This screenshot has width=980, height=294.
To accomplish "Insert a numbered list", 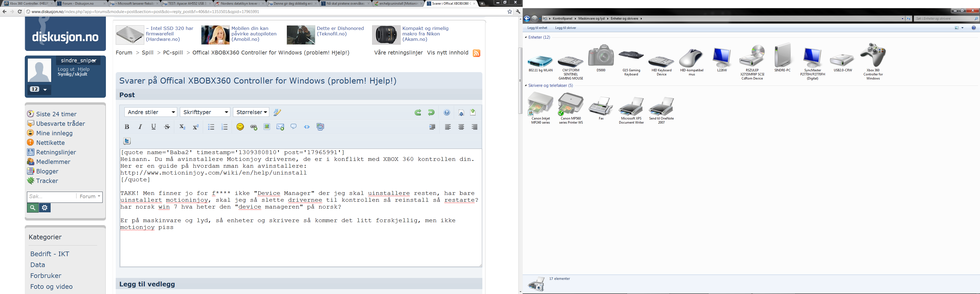I will coord(225,127).
